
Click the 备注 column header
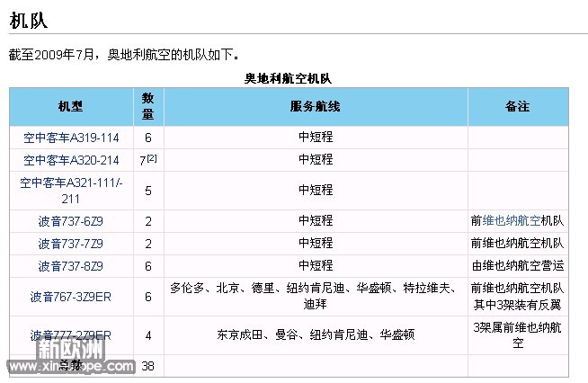[x=518, y=106]
